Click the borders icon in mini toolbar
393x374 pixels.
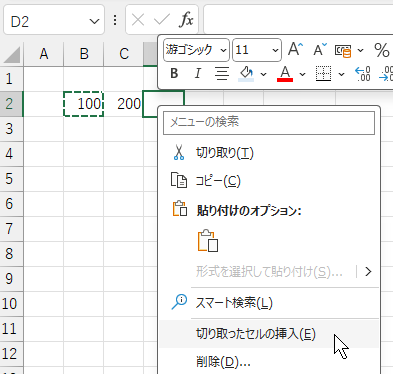(323, 74)
